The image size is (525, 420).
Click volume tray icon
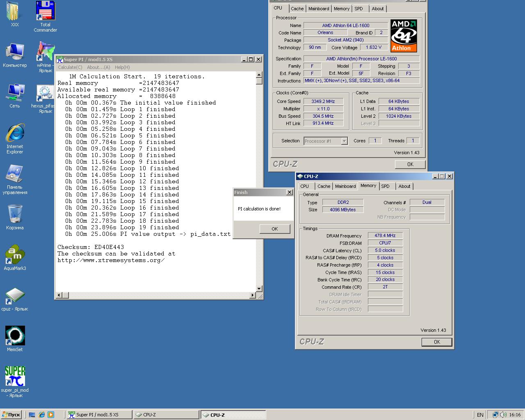point(503,415)
